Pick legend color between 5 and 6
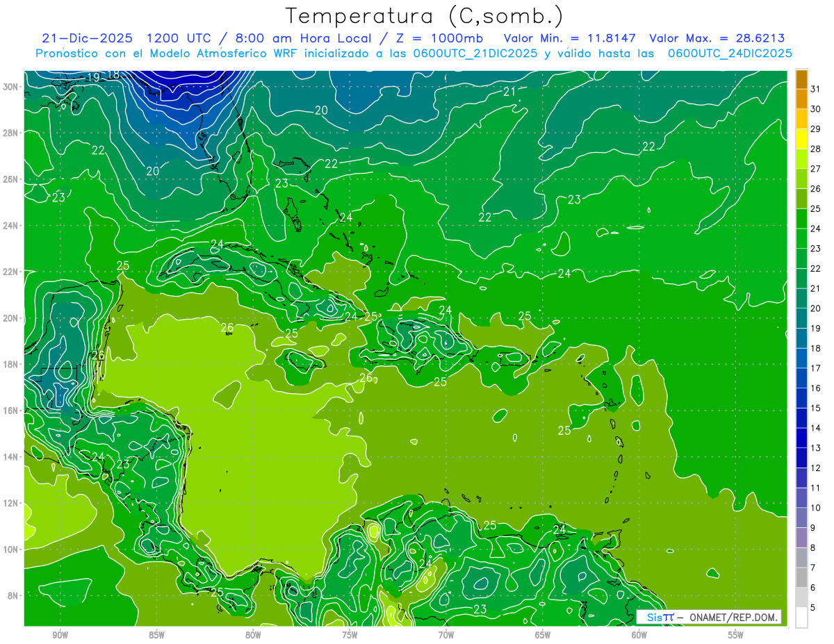 pyautogui.click(x=801, y=598)
